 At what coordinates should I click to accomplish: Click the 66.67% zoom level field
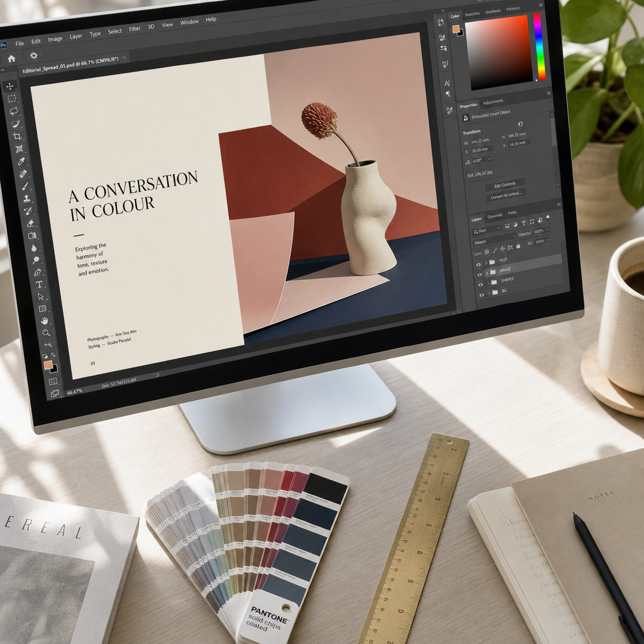[75, 392]
